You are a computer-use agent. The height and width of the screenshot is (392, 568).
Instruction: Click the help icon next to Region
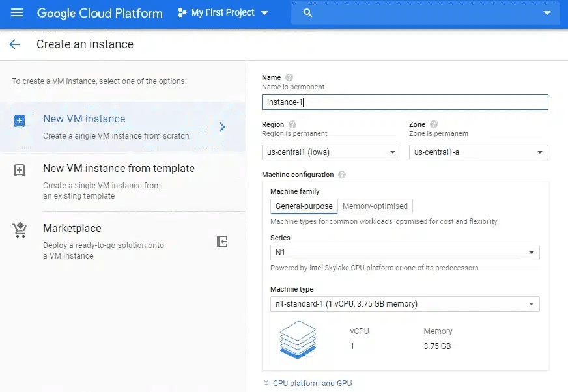(292, 124)
